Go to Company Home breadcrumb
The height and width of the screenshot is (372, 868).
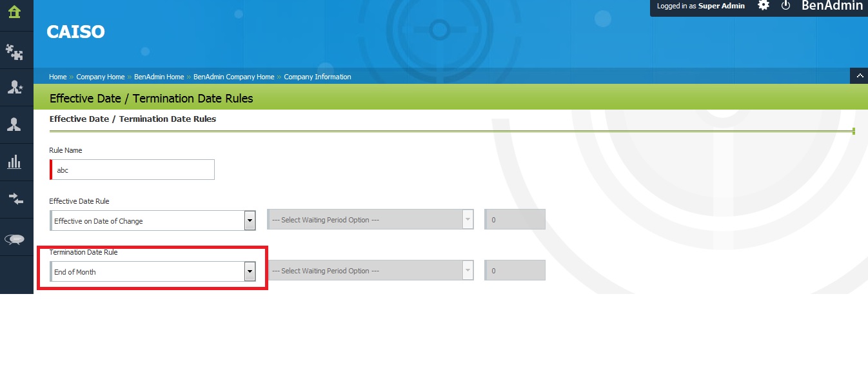[101, 77]
